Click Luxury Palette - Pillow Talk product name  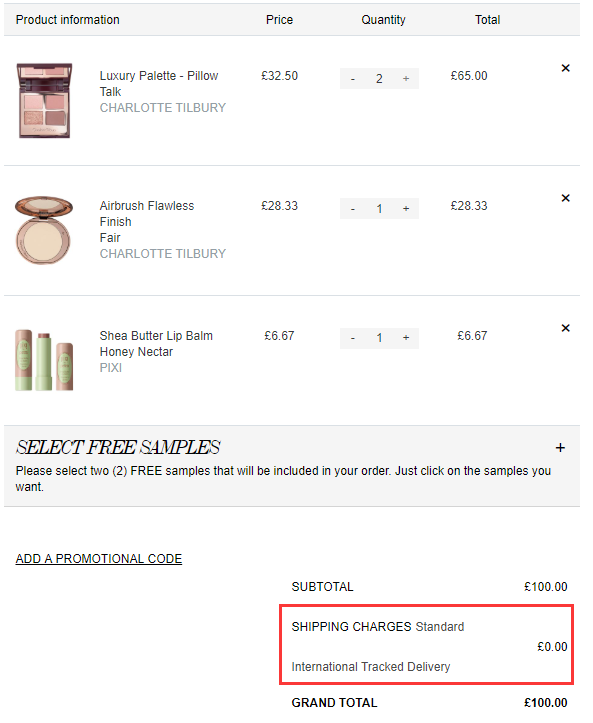[x=159, y=83]
